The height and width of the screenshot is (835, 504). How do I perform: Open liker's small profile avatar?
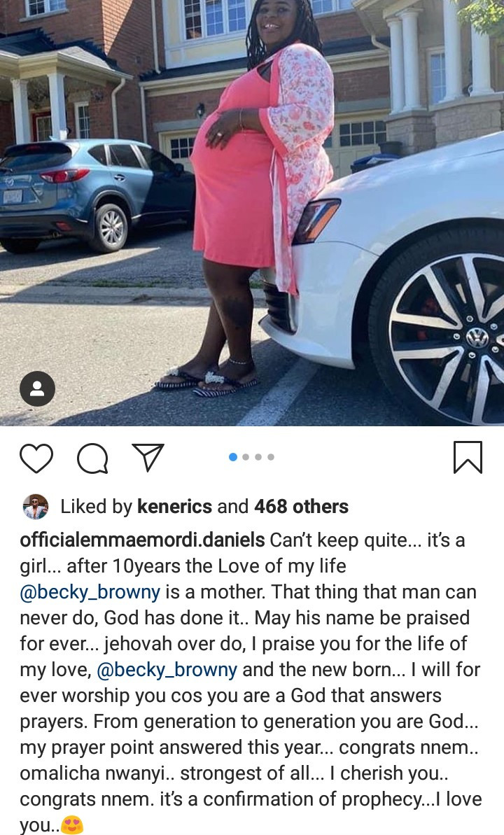tap(36, 507)
